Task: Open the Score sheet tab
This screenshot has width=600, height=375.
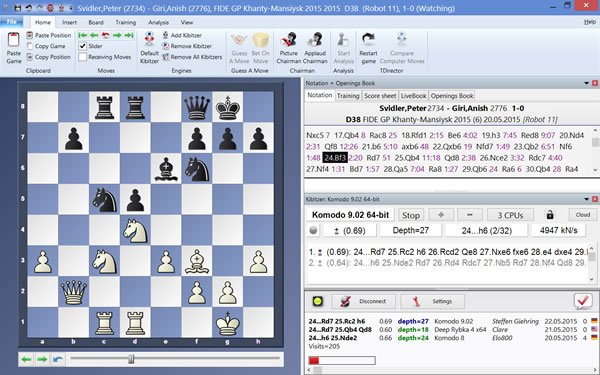Action: pos(380,96)
